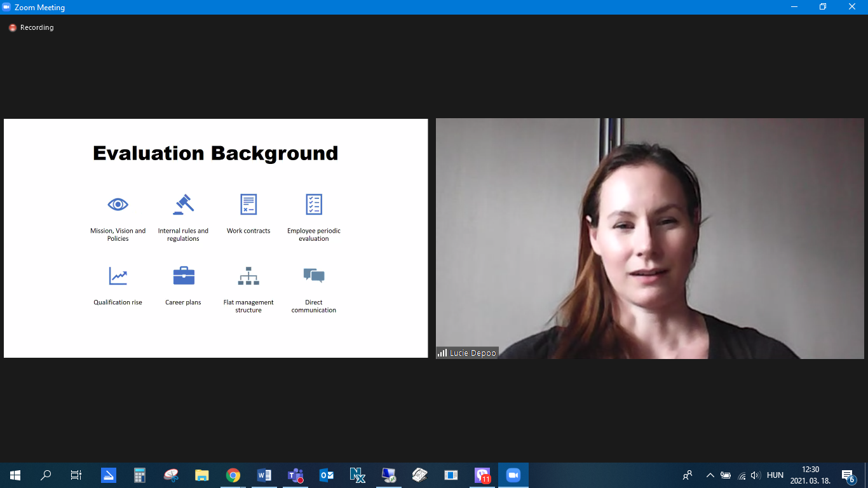Screen dimensions: 868x488
Task: Open Task View from the taskbar
Action: tap(76, 475)
